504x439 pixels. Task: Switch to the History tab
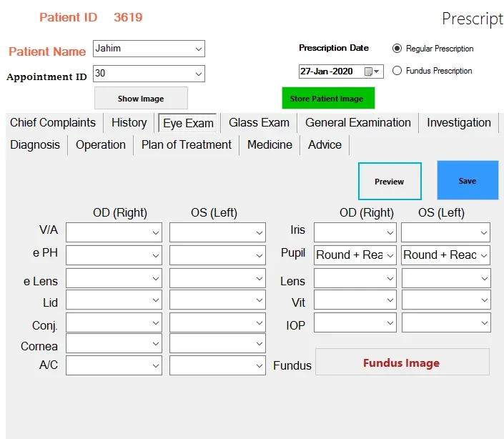click(129, 122)
